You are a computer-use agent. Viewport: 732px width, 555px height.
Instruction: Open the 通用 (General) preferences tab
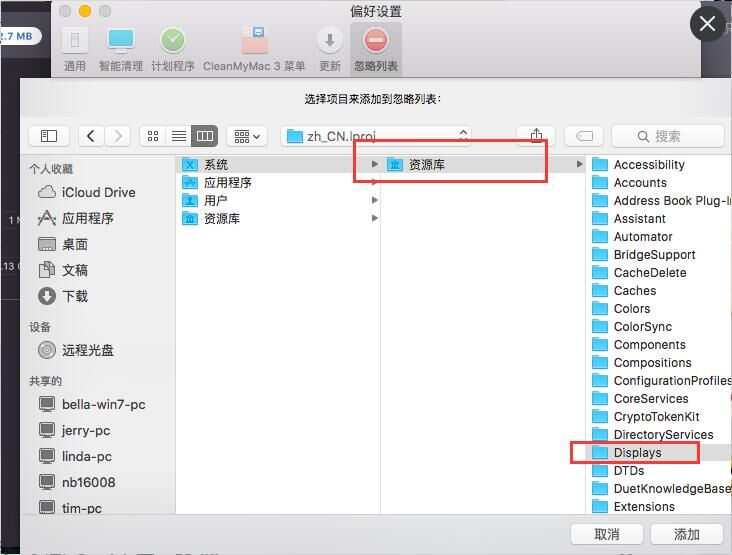[75, 48]
